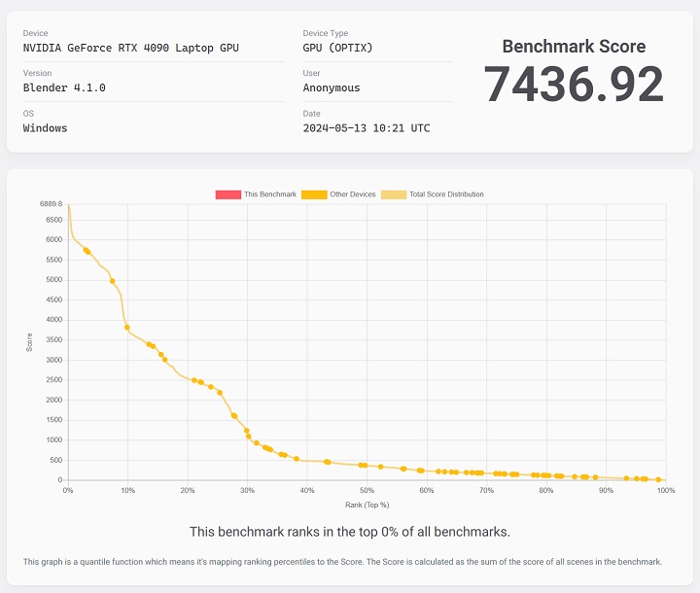Click the last data point near 100% rank
700x593 pixels.
[658, 479]
